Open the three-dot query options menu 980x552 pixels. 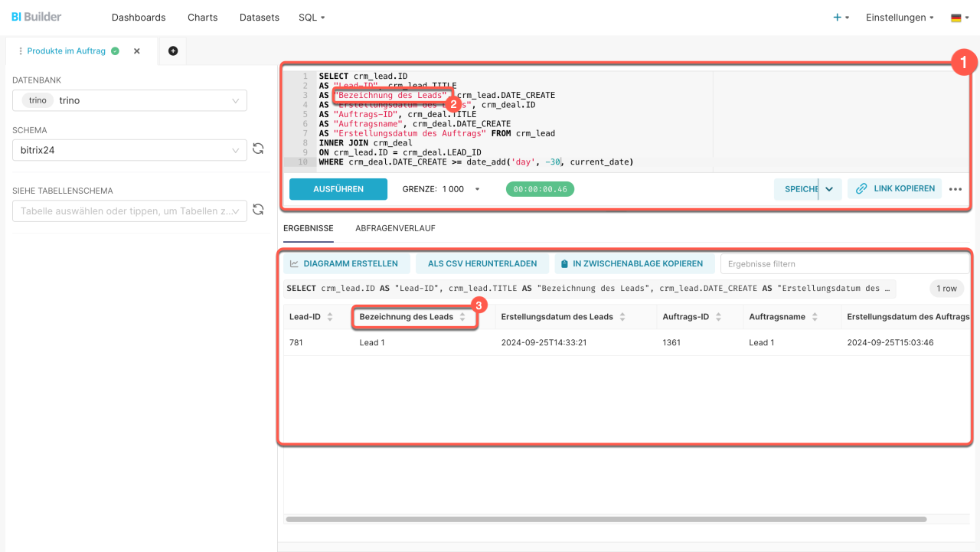[955, 189]
